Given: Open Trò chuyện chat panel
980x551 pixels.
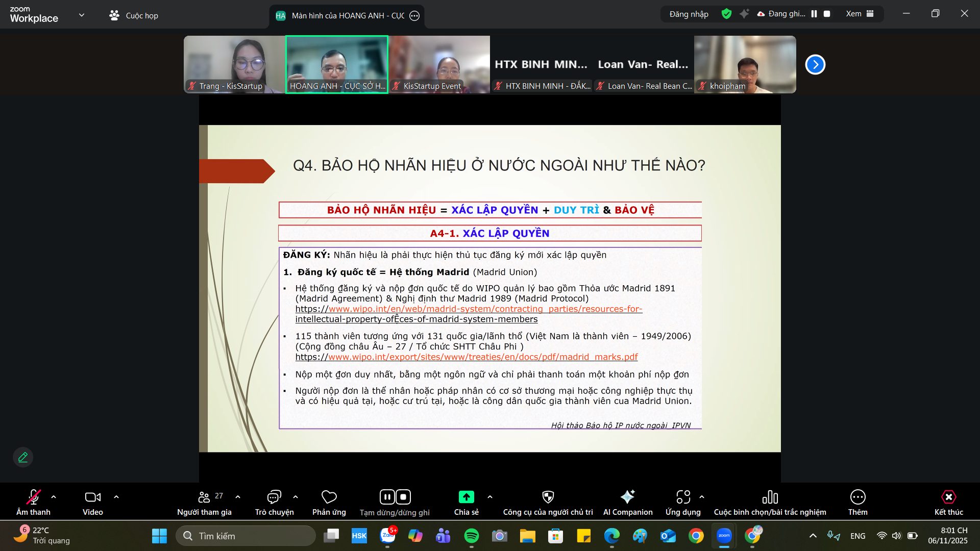Looking at the screenshot, I should [x=274, y=497].
